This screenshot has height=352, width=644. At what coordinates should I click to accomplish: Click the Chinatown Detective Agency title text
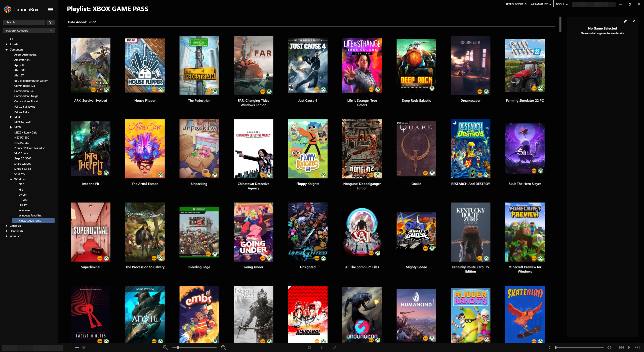[x=253, y=186]
